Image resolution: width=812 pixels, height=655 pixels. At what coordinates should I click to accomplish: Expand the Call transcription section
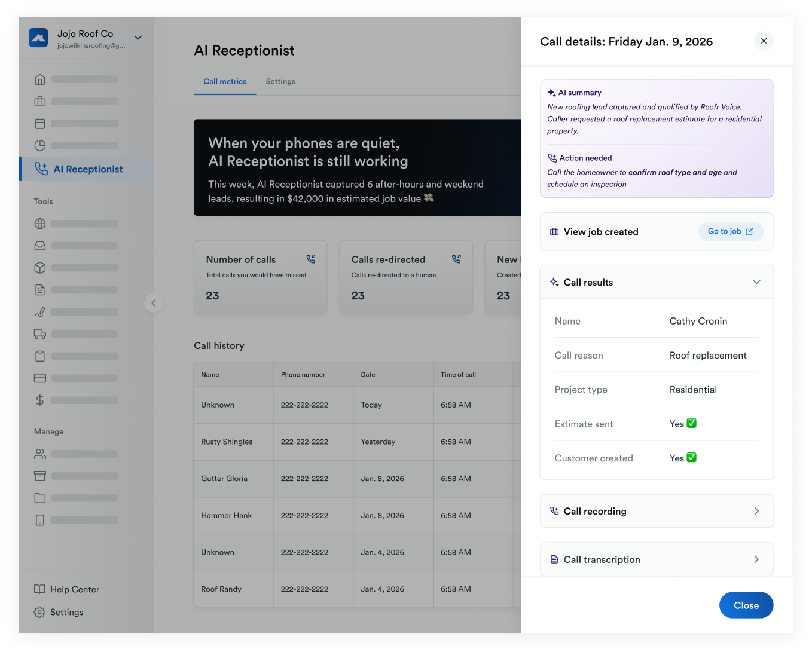[x=657, y=559]
